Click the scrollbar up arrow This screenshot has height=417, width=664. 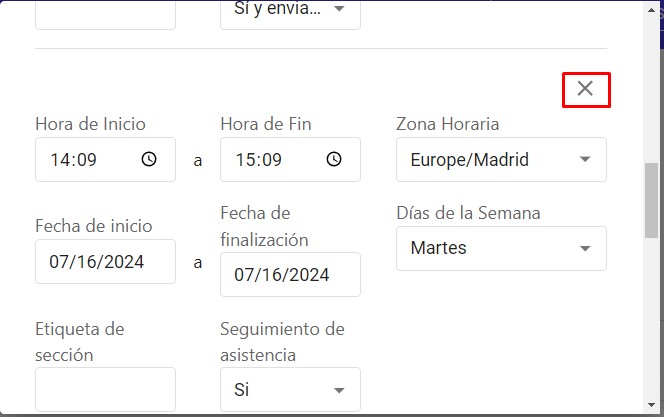pos(651,10)
